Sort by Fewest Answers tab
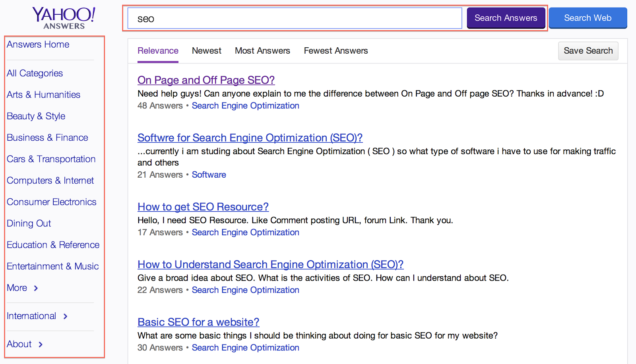The height and width of the screenshot is (364, 636). pyautogui.click(x=336, y=51)
